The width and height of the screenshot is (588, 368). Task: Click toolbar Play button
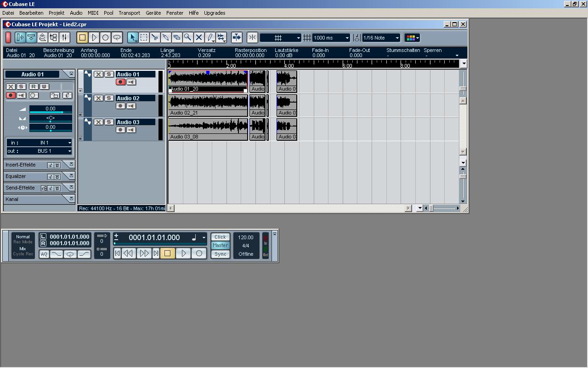tap(94, 38)
